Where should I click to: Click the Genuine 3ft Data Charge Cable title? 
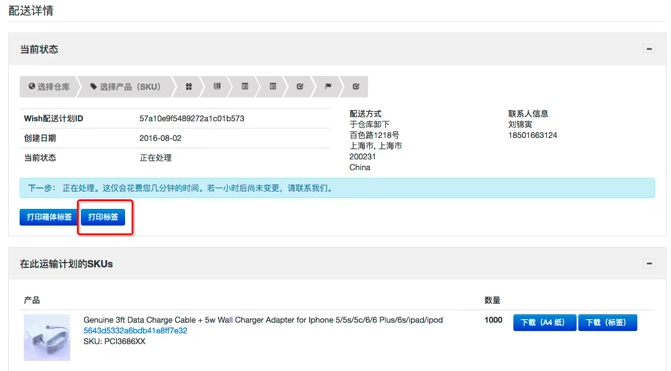pos(263,320)
